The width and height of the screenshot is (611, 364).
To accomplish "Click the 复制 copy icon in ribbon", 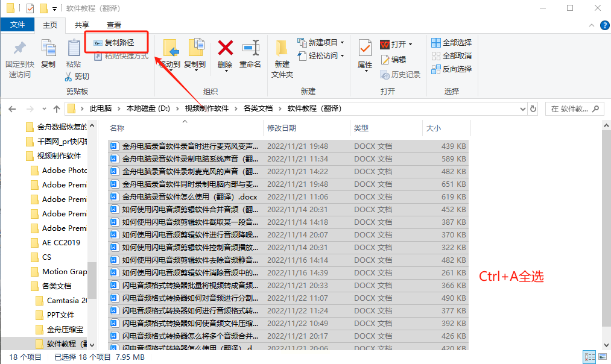I will pyautogui.click(x=49, y=48).
